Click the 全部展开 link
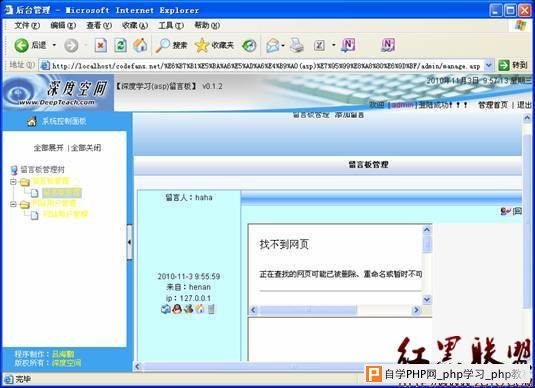 tap(48, 148)
